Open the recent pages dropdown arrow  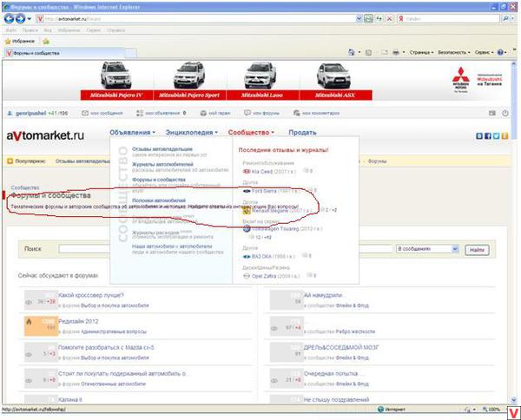(x=29, y=19)
